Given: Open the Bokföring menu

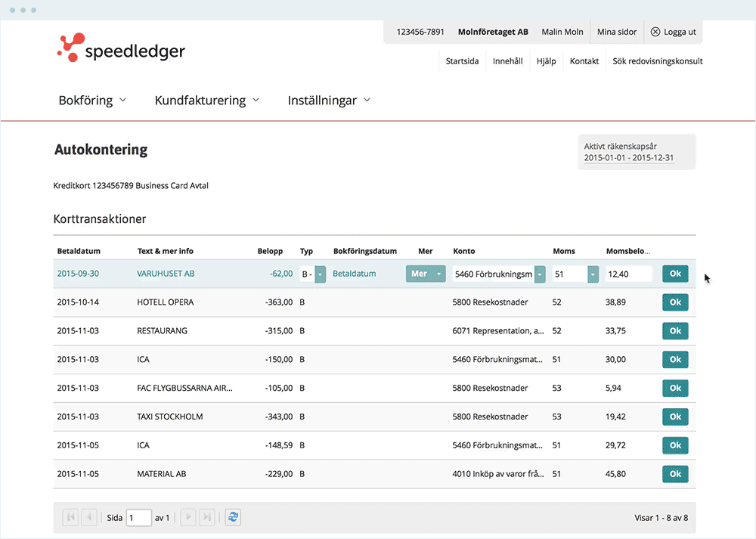Looking at the screenshot, I should (x=92, y=101).
